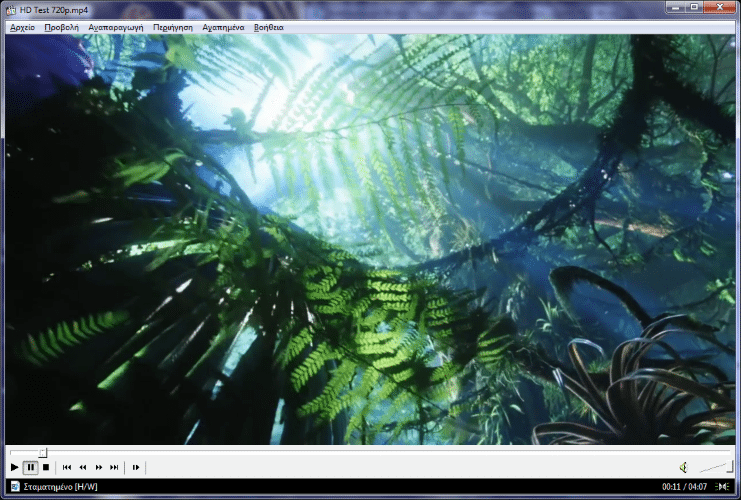The width and height of the screenshot is (741, 500).
Task: Skip to the next file
Action: (114, 467)
